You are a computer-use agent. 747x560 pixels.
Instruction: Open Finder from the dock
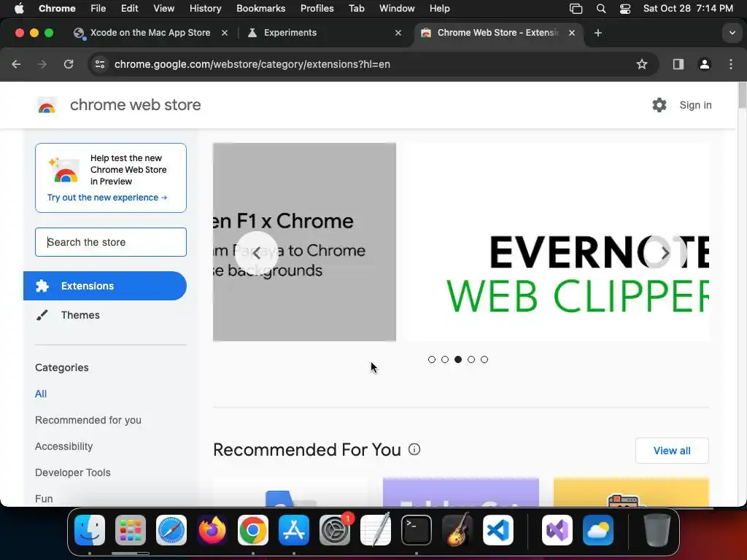tap(90, 530)
